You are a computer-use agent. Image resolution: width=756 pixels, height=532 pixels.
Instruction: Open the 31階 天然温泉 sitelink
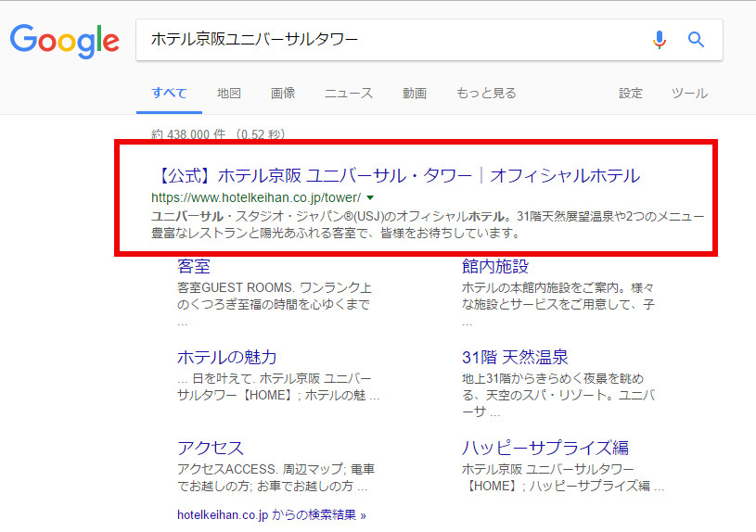[x=515, y=357]
